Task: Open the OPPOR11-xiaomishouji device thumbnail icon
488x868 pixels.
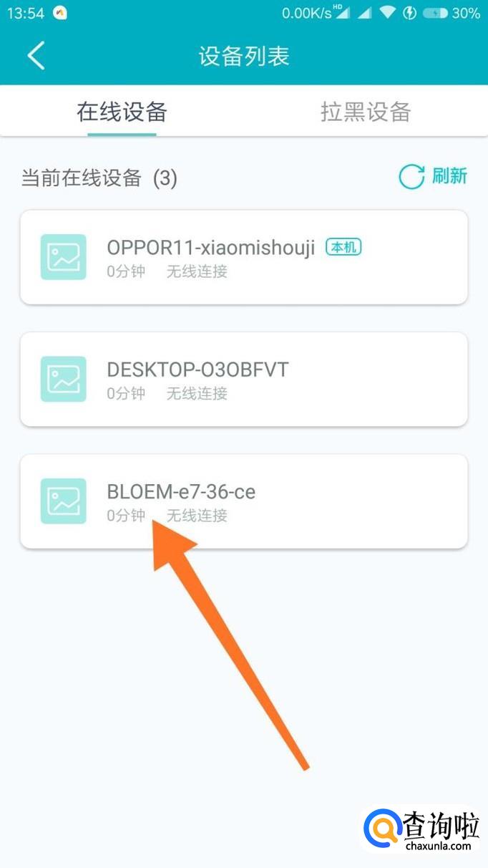Action: pos(64,257)
